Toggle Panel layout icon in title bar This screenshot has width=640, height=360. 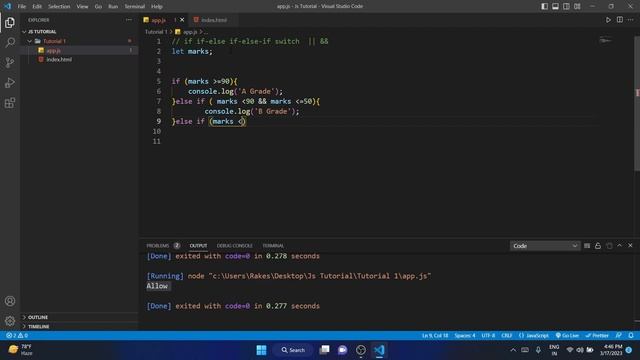[556, 6]
